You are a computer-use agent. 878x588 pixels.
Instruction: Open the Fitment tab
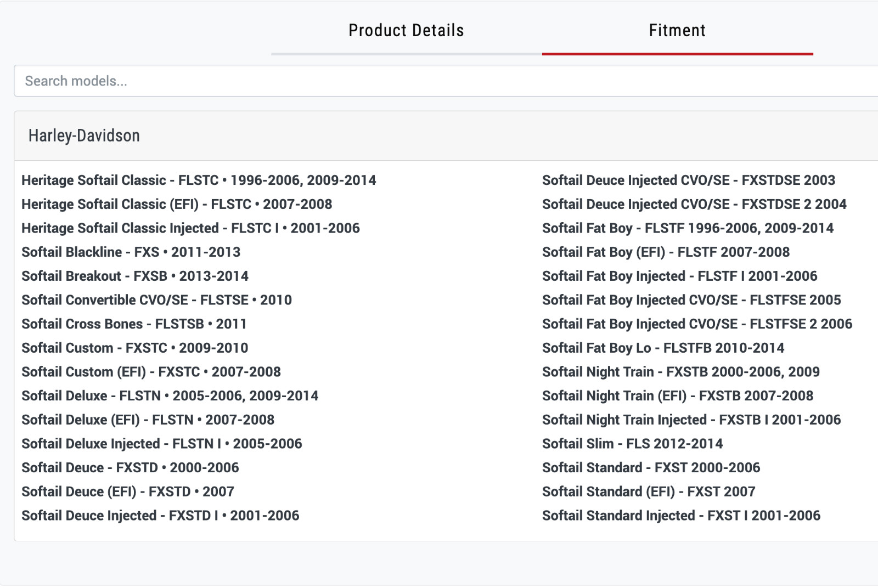pos(677,30)
